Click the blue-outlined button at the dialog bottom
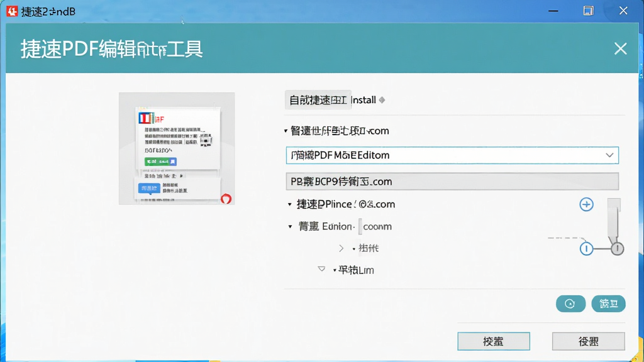 coord(494,341)
